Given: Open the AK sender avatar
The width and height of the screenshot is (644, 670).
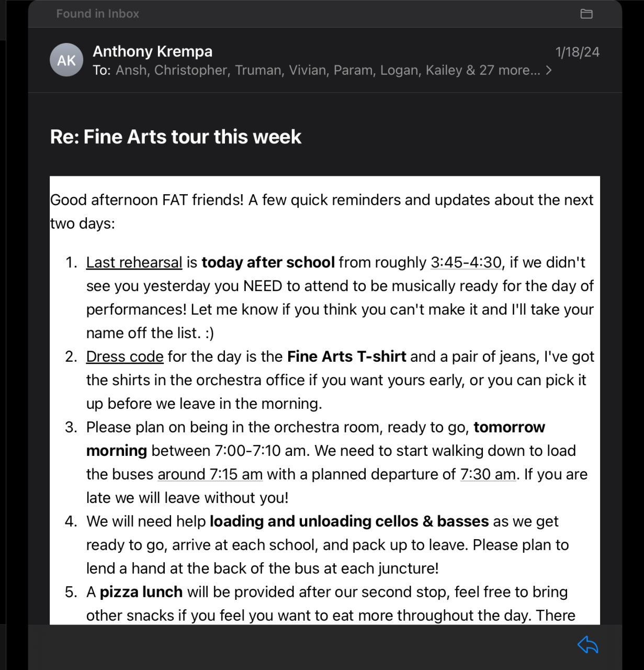Looking at the screenshot, I should (66, 60).
